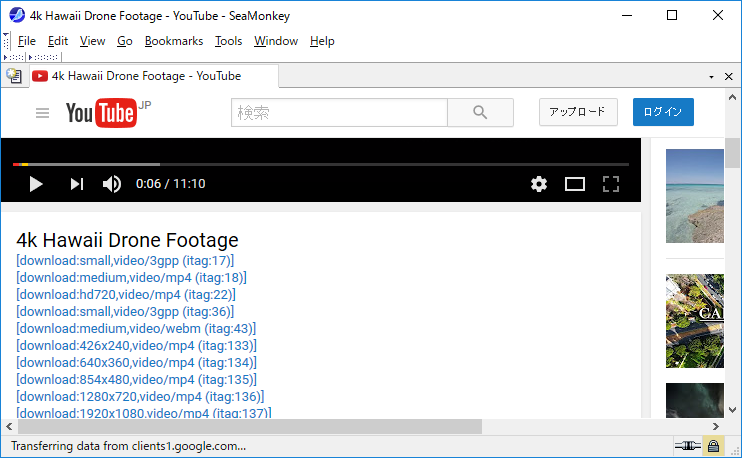The width and height of the screenshot is (742, 458).
Task: Go to the YouTube JP home logo
Action: (x=108, y=113)
